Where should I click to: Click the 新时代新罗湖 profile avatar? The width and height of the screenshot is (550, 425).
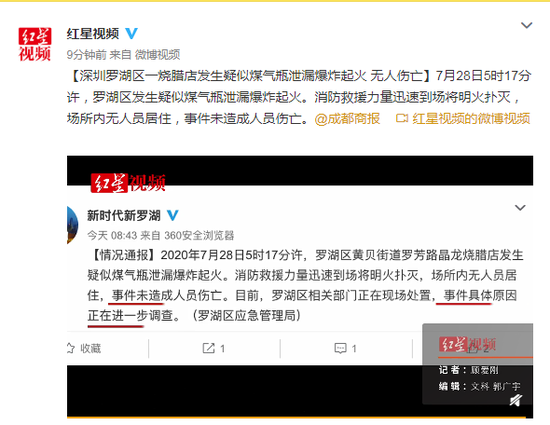(72, 224)
